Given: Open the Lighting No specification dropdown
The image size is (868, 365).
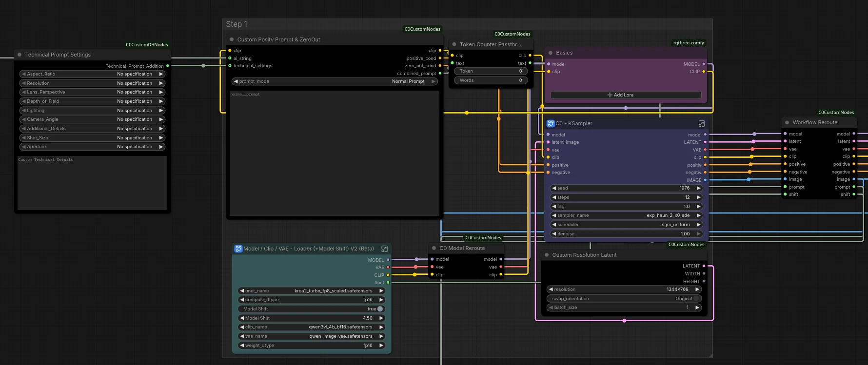Looking at the screenshot, I should click(92, 111).
